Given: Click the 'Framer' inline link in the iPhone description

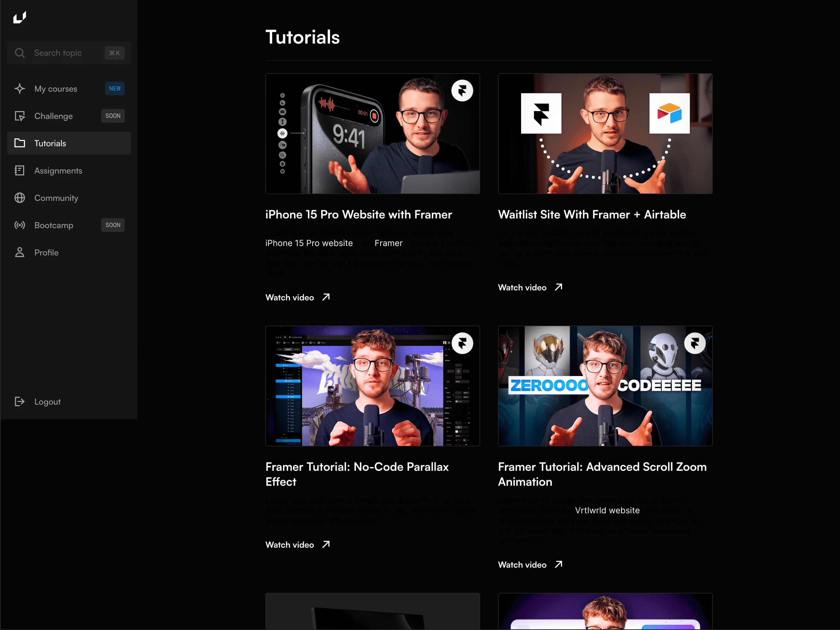Looking at the screenshot, I should pos(388,243).
